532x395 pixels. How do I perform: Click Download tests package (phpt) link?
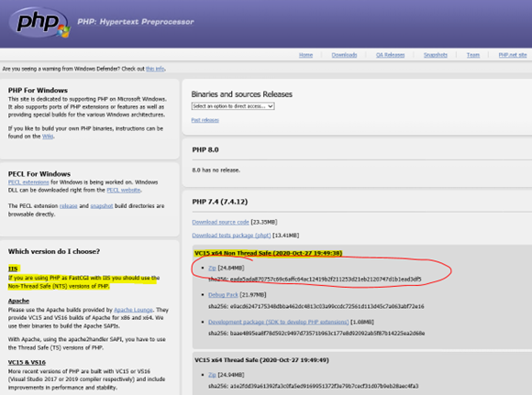pyautogui.click(x=231, y=236)
